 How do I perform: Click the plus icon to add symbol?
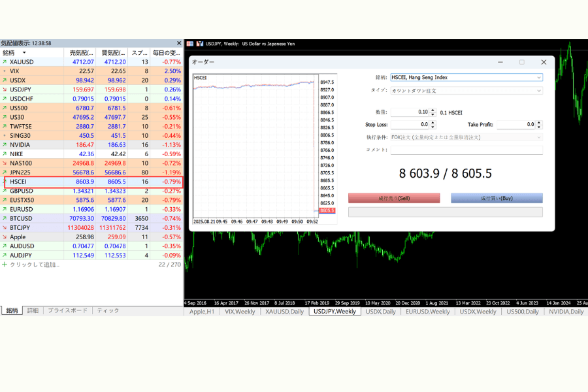pos(5,265)
